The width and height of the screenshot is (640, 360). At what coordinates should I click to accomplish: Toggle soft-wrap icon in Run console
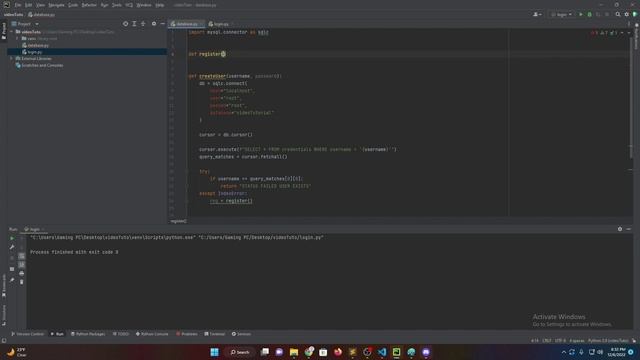(22, 256)
